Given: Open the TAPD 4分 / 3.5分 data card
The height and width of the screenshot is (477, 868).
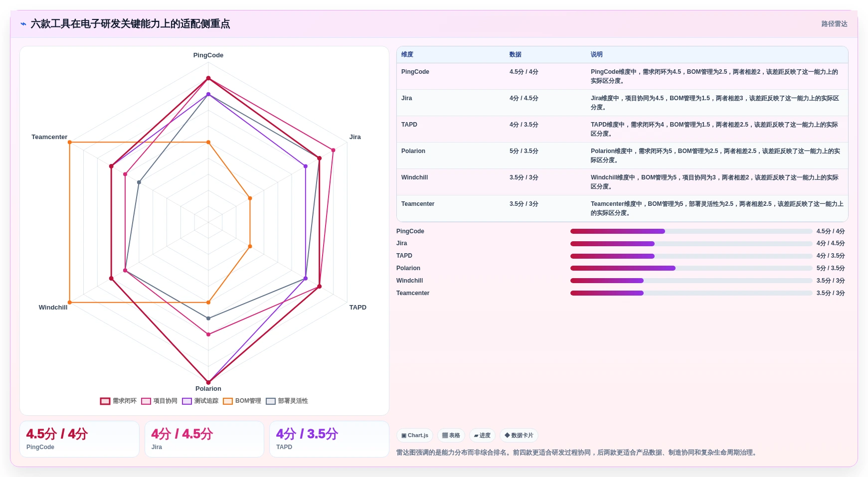Looking at the screenshot, I should (x=329, y=439).
